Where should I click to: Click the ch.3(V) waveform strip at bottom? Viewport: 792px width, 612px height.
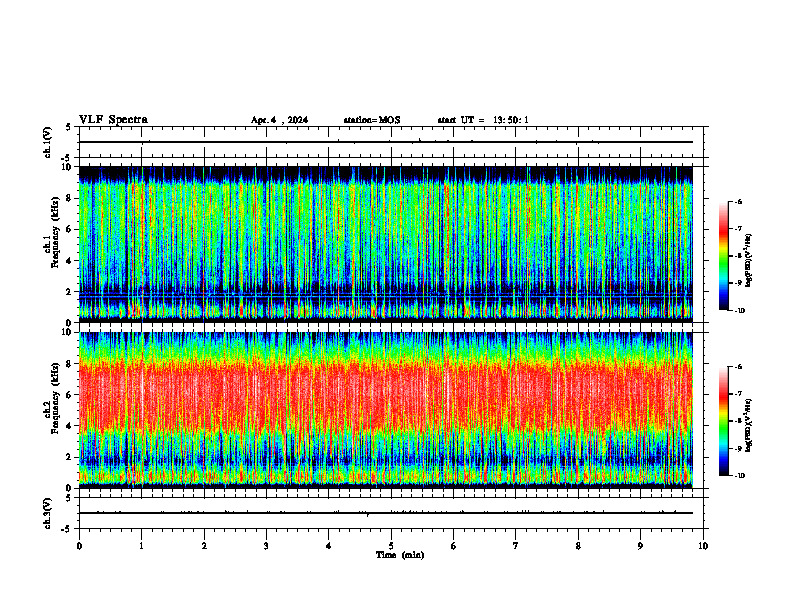pos(391,513)
